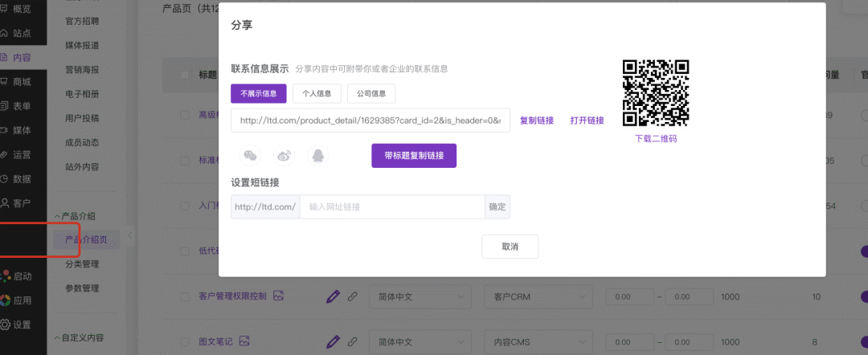Click the pencil edit icon for 图文笔记
The width and height of the screenshot is (868, 355).
point(333,341)
